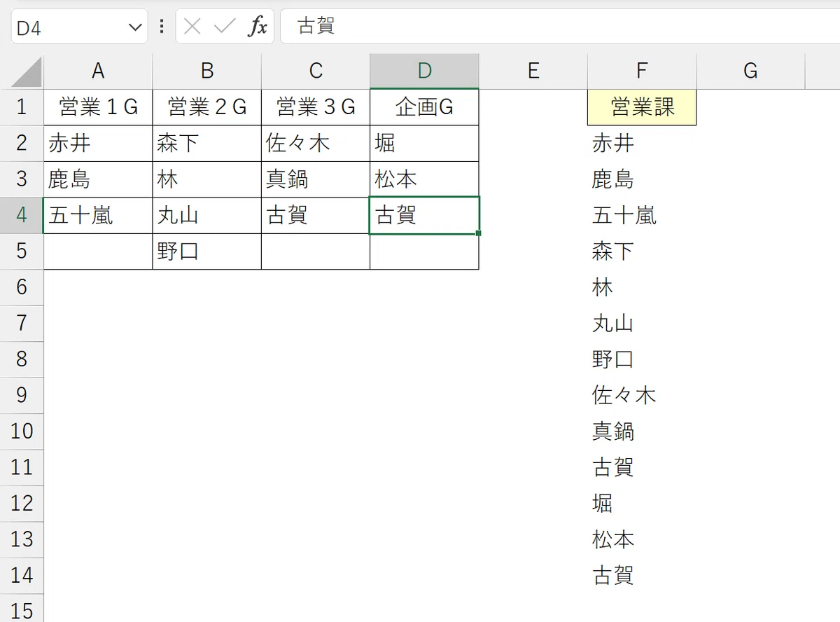The image size is (840, 622).
Task: Click cell F14 containing 古賀
Action: click(x=642, y=576)
